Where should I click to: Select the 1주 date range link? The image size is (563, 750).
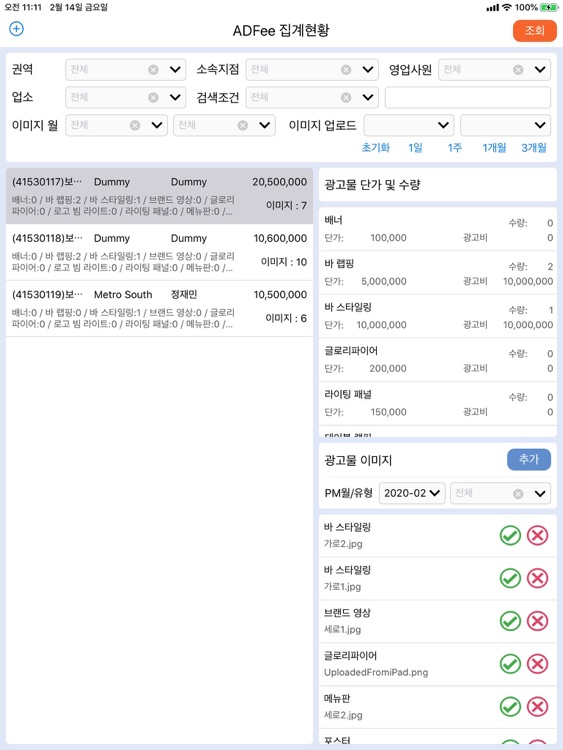454,148
